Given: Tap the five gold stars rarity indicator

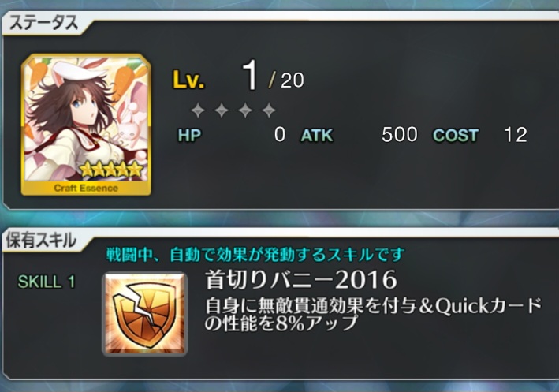Looking at the screenshot, I should [111, 169].
